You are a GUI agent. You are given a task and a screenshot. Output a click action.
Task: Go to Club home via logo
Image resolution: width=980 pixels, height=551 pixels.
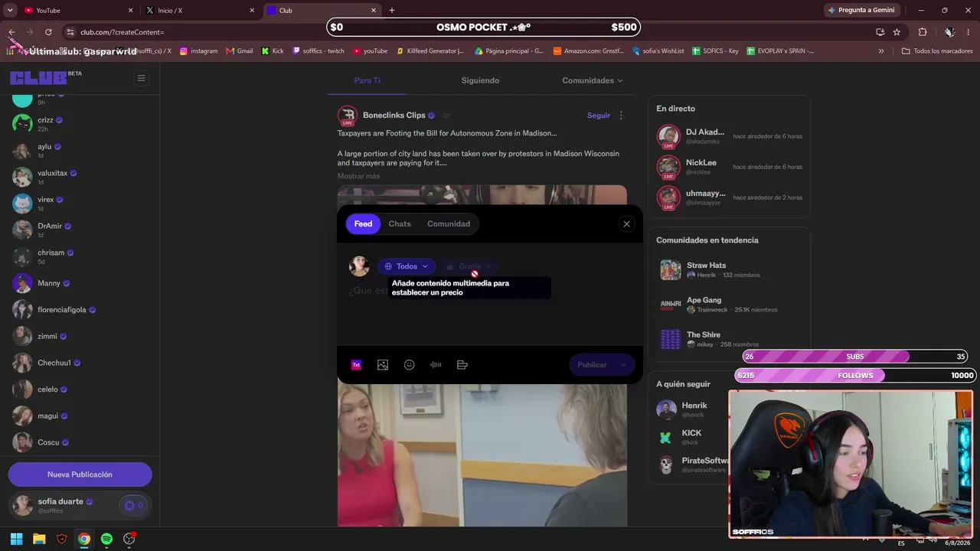pos(38,77)
